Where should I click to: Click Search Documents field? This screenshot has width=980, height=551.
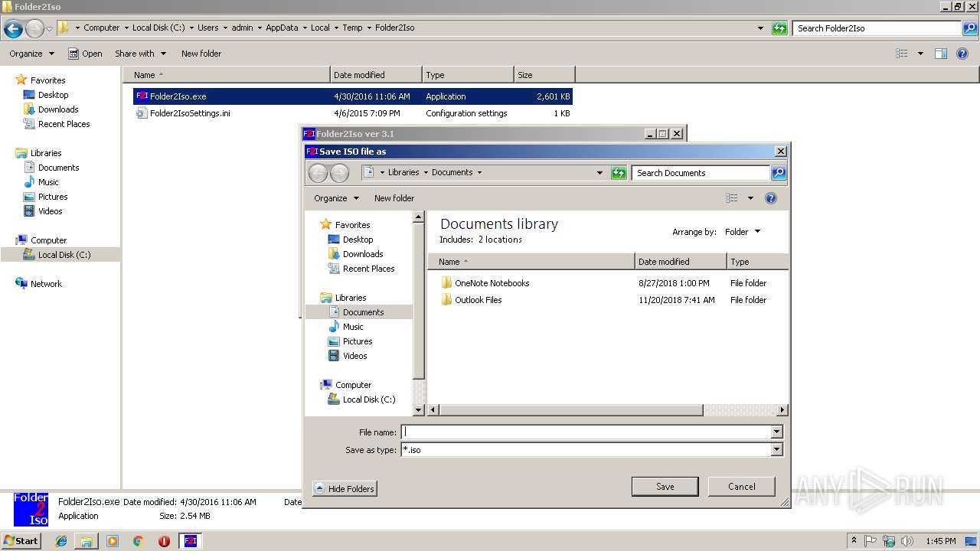[x=701, y=173]
